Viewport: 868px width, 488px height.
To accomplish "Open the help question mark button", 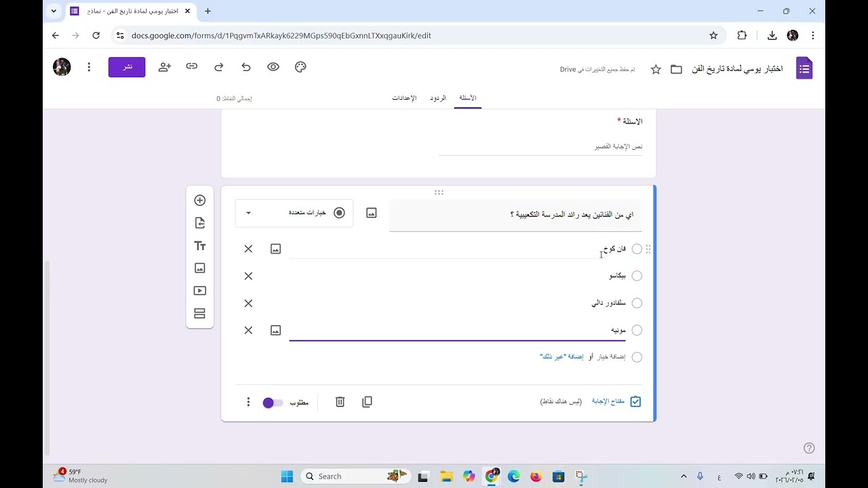I will coord(808,448).
